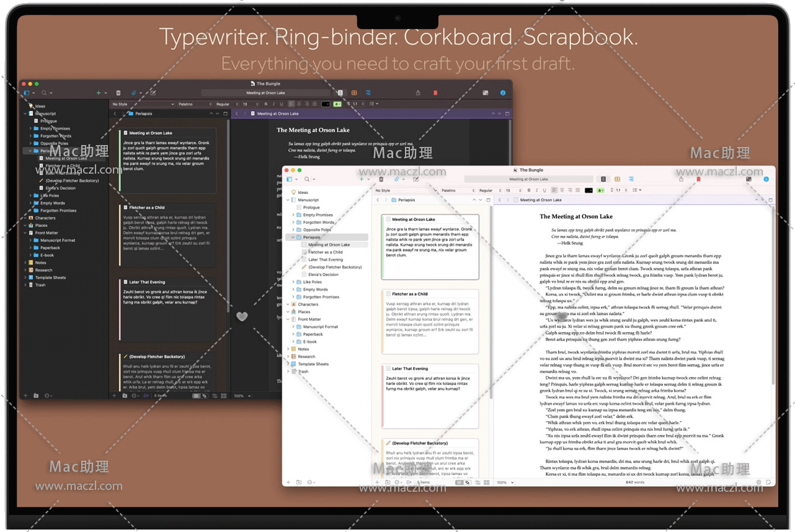Click the Compose pencil icon in the light window toolbar
The height and width of the screenshot is (532, 795).
coord(416,179)
